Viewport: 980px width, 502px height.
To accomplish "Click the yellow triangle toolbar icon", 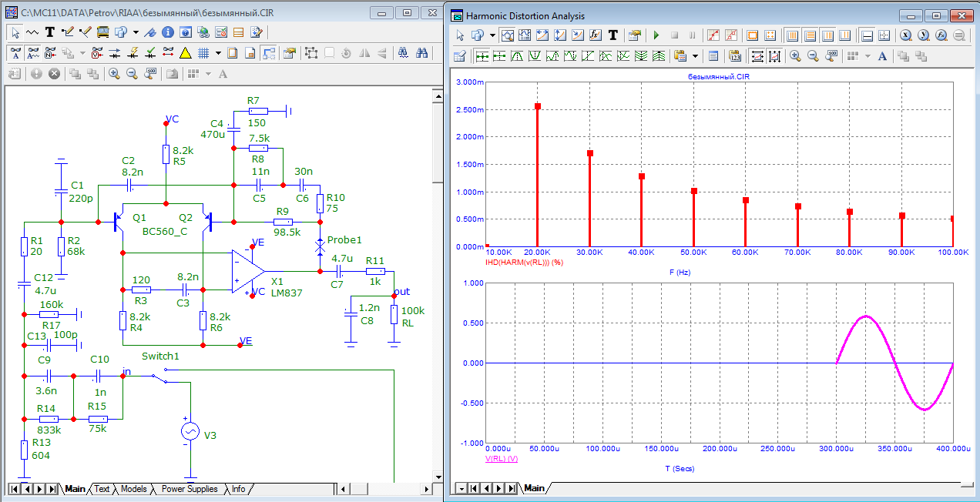I will (185, 53).
